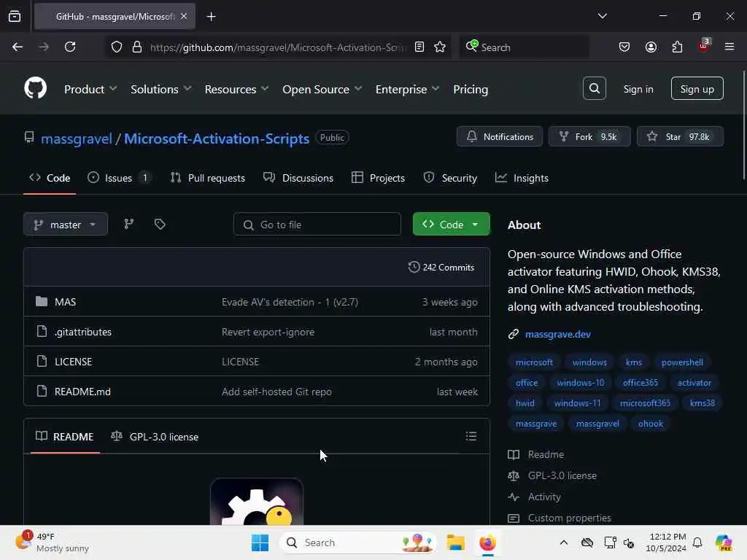Expand the Solutions menu dropdown
Screen dimensions: 747x560
coord(161,89)
